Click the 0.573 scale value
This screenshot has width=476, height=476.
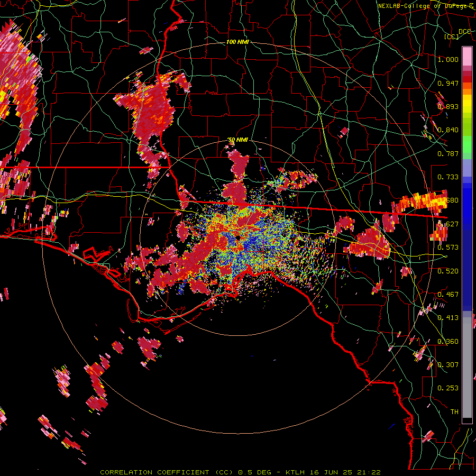tap(448, 248)
